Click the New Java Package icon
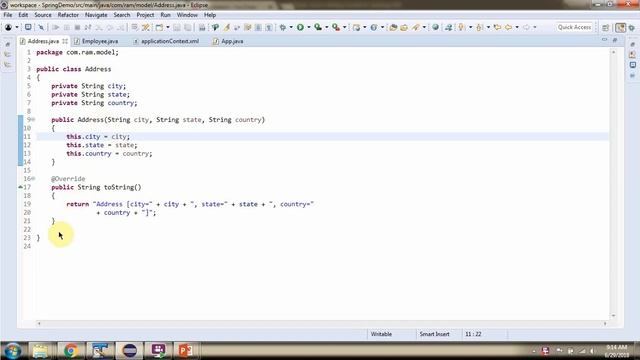Image resolution: width=640 pixels, height=360 pixels. 357,27
